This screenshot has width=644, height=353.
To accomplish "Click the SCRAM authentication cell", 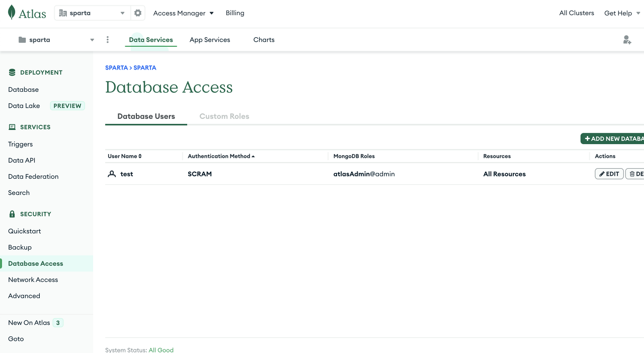I will click(200, 174).
